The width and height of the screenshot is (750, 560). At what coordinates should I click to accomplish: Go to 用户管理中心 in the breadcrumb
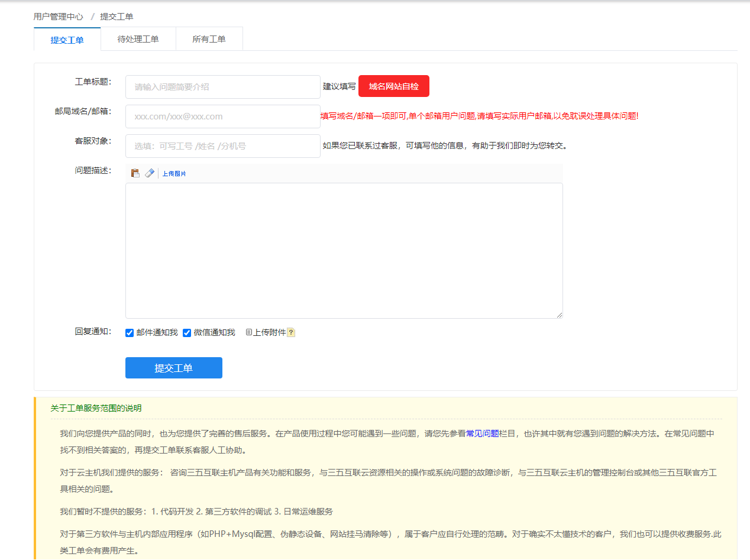pyautogui.click(x=58, y=17)
